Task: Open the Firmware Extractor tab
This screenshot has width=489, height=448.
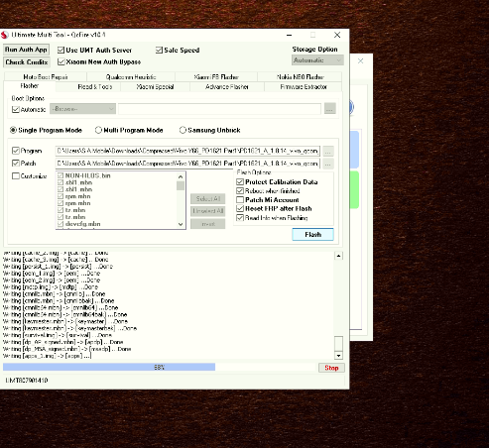Action: pos(304,87)
